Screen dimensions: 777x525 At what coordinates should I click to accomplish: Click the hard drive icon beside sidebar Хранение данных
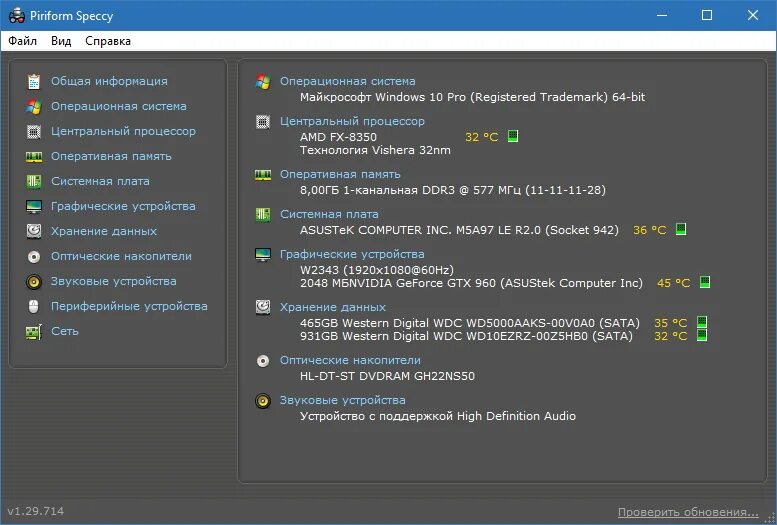point(34,231)
